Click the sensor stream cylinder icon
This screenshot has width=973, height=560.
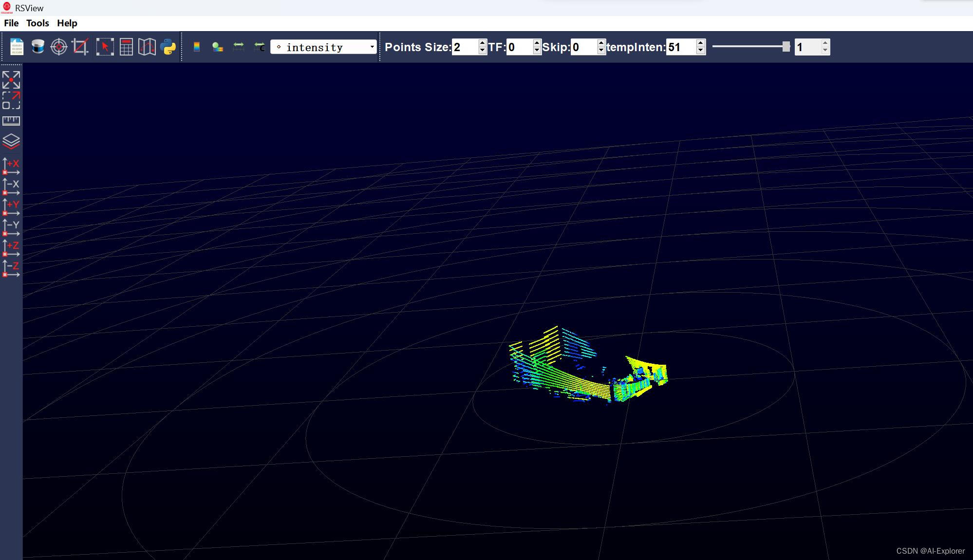pyautogui.click(x=38, y=47)
